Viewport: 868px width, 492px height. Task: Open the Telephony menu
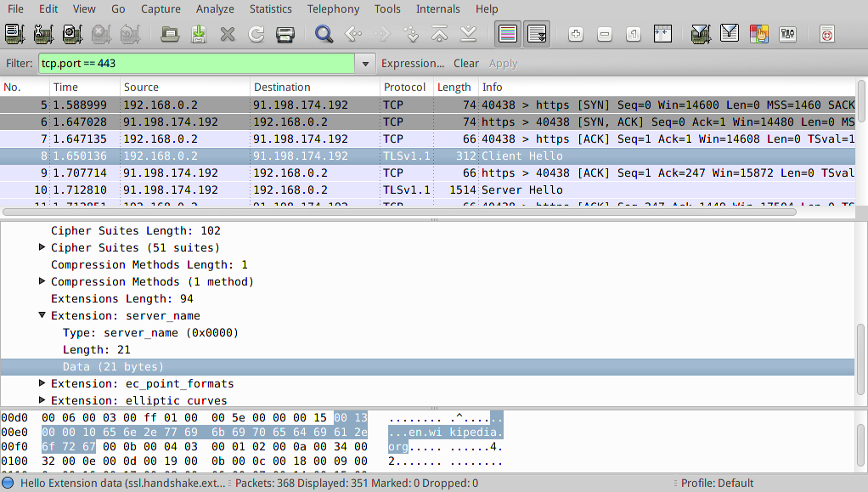coord(333,8)
